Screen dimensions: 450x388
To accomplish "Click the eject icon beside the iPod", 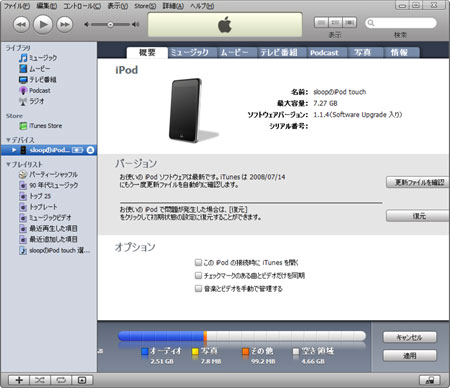I will click(x=90, y=150).
